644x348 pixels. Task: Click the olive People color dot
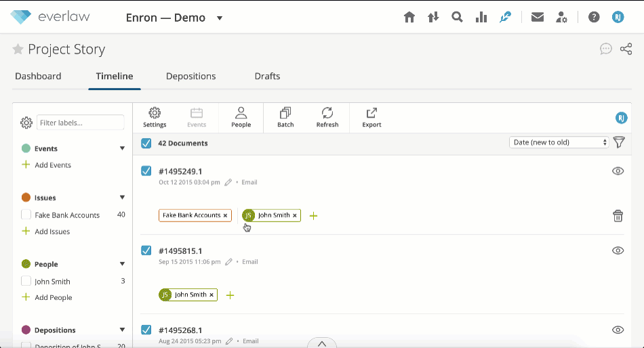click(x=26, y=264)
